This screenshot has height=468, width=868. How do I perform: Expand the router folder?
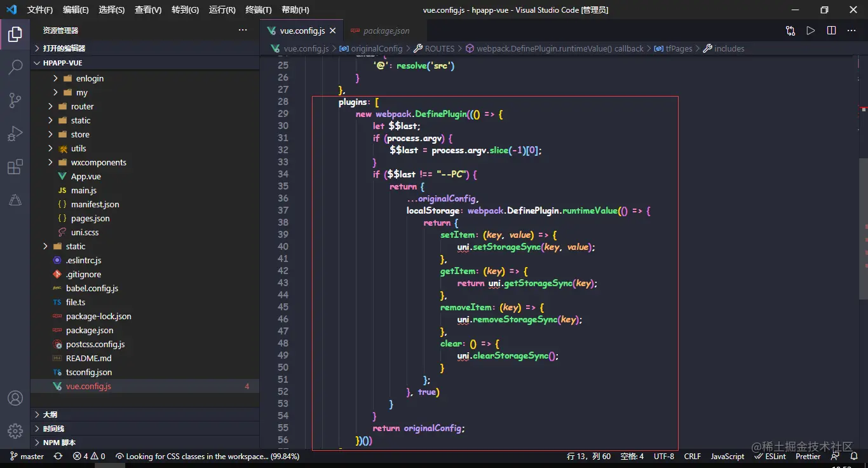pos(82,106)
